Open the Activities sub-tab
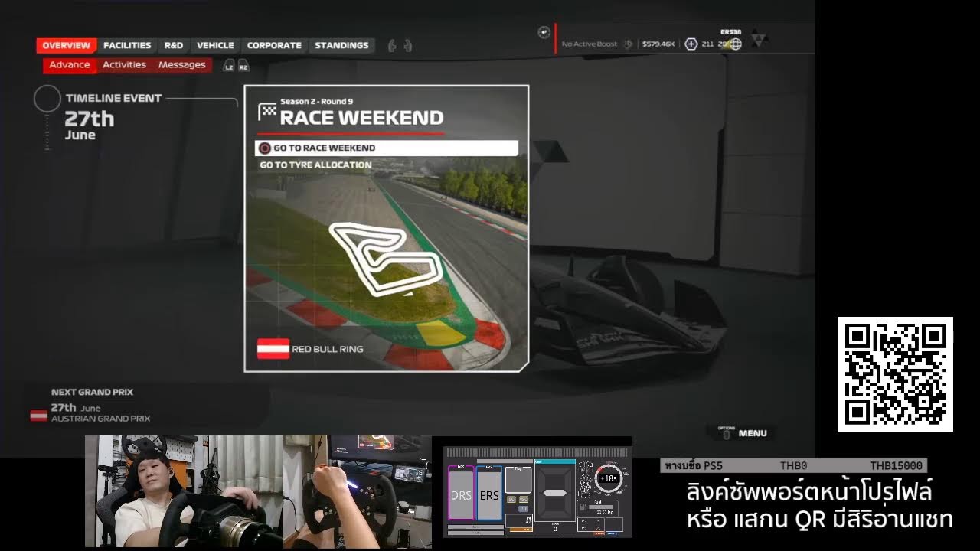The image size is (980, 551). 124,65
